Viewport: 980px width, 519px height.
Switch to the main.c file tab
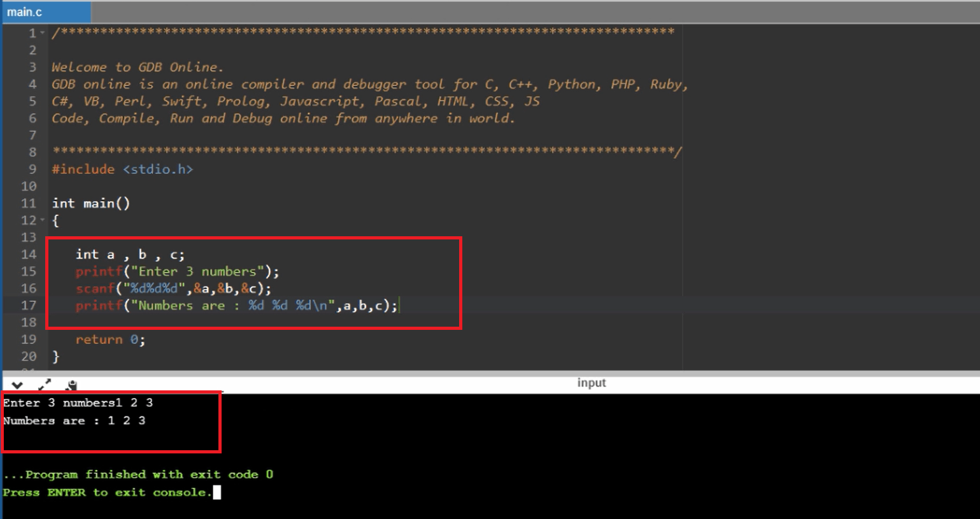click(25, 11)
